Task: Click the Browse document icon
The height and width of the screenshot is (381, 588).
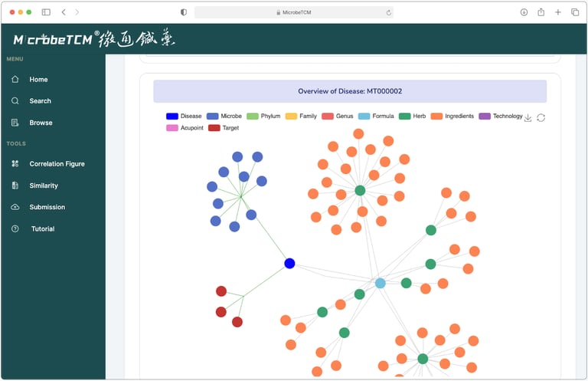Action: (15, 123)
